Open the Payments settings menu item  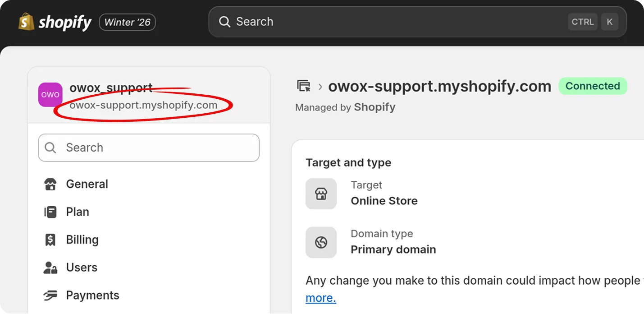tap(92, 295)
